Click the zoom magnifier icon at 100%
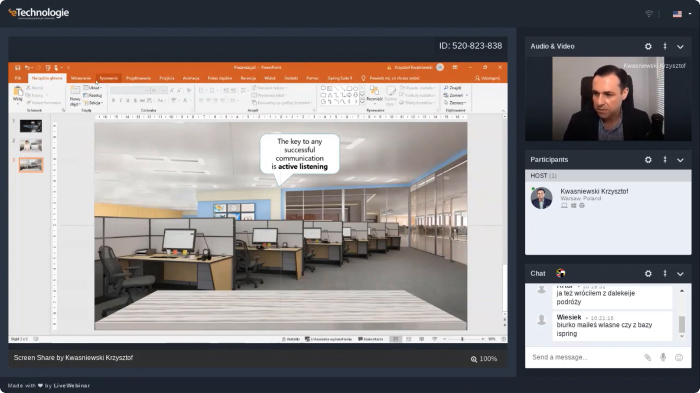This screenshot has width=700, height=393. point(474,359)
